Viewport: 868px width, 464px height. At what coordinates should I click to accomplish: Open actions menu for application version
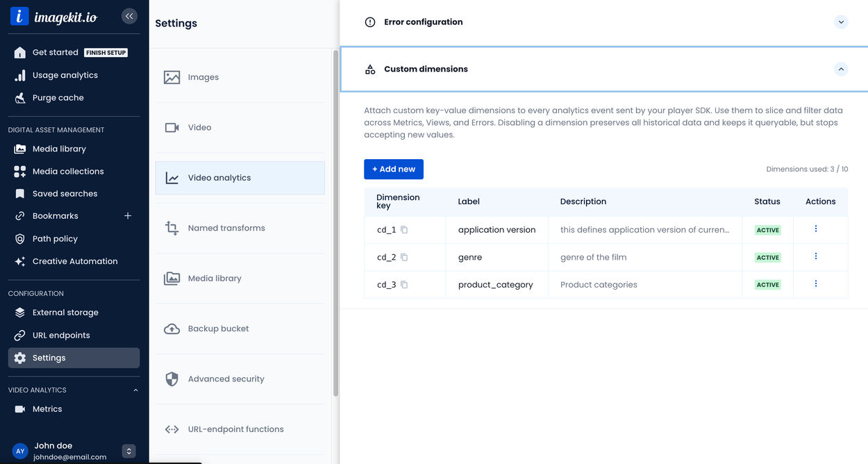[816, 229]
